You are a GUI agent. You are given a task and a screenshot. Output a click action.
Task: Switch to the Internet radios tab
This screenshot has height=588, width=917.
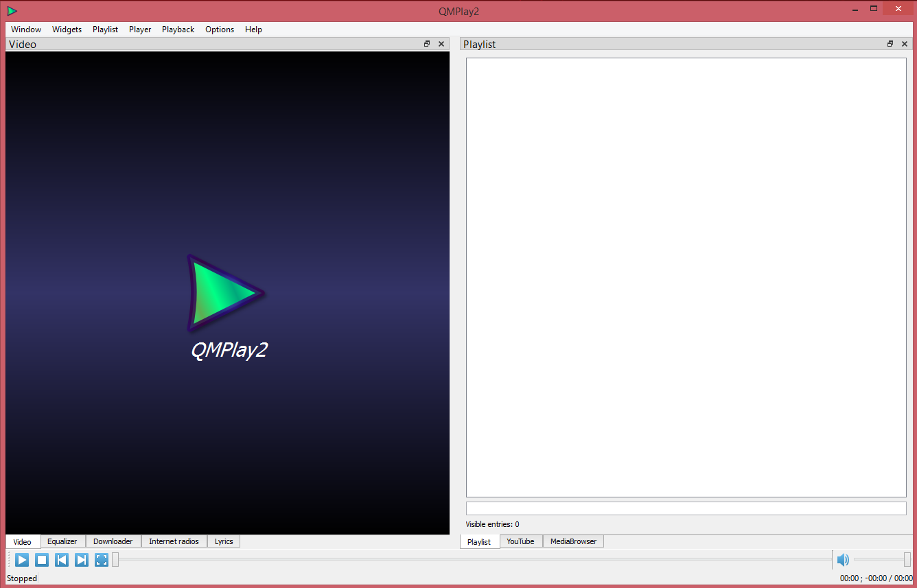point(174,541)
